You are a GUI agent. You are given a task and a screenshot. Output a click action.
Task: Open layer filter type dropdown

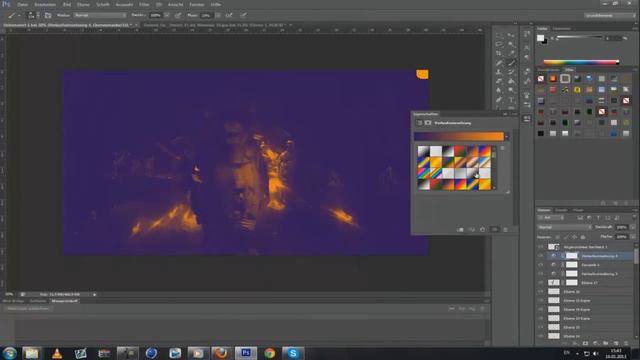point(551,218)
